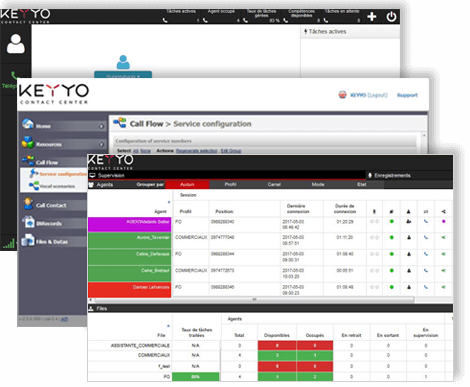This screenshot has height=387, width=470.
Task: Click the BIRecords icon in the admin sidebar
Action: pyautogui.click(x=28, y=222)
